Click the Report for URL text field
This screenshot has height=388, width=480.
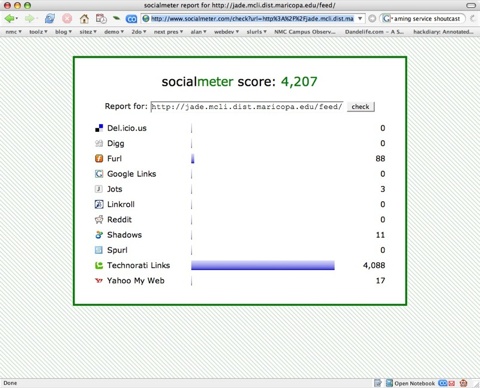click(x=247, y=107)
